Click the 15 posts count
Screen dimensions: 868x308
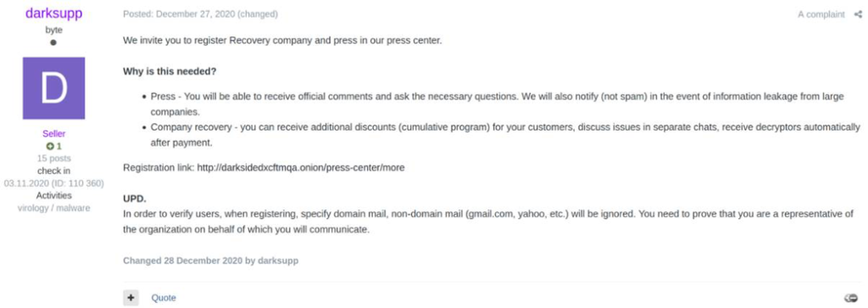53,159
